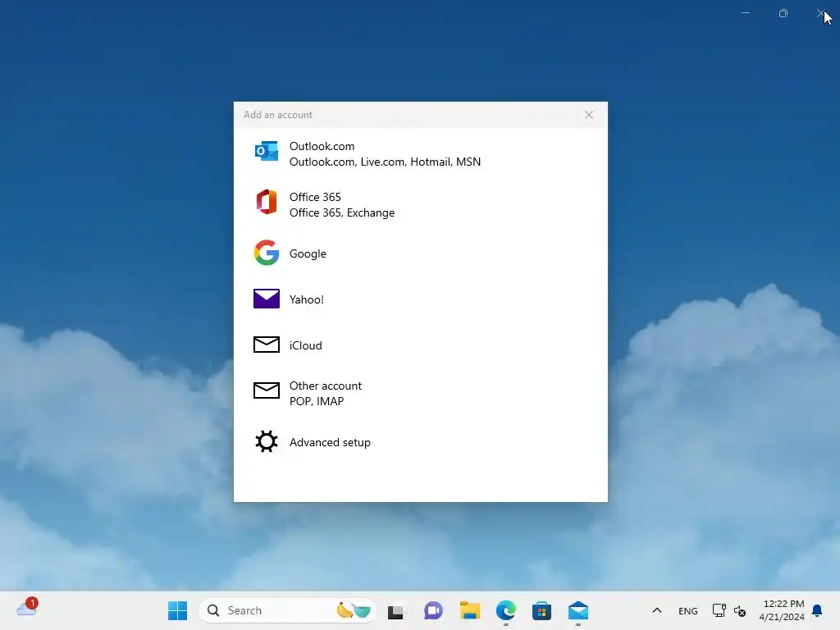Open Task View from taskbar
Viewport: 840px width, 630px height.
[x=396, y=610]
